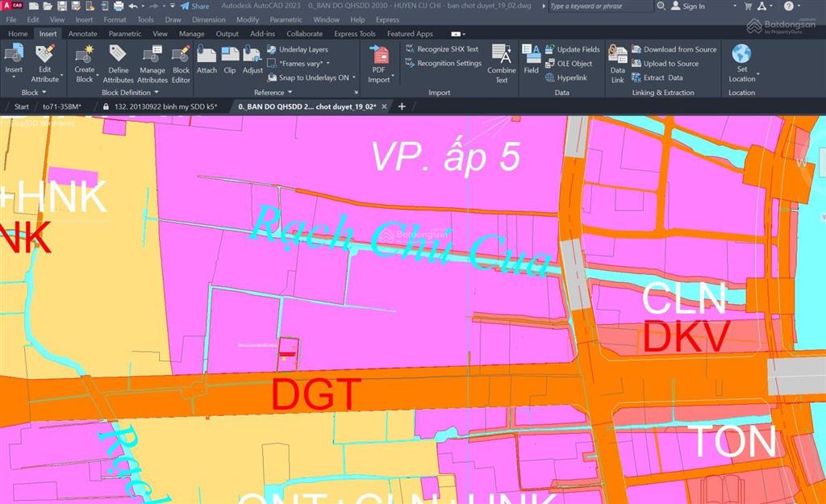Viewport: 826px width, 504px height.
Task: Launch the PDF Import tool
Action: point(379,65)
